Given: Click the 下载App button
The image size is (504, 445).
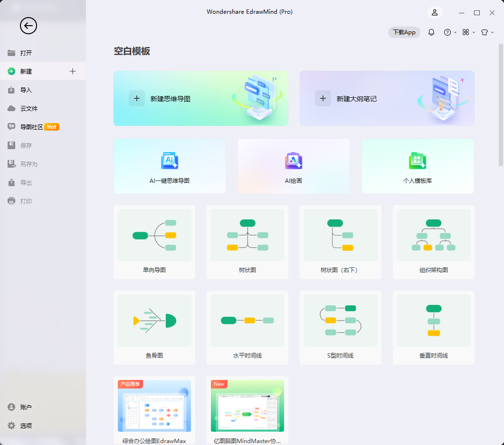Looking at the screenshot, I should point(404,32).
